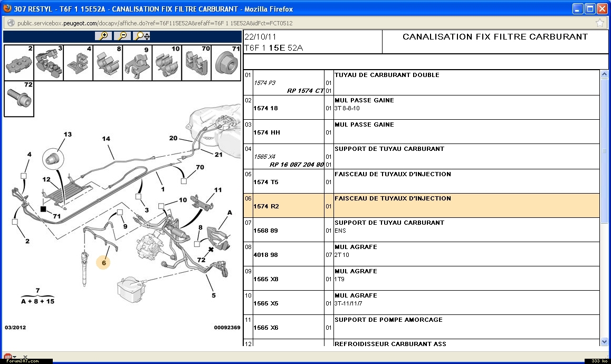
Task: Toggle the square marker under callout 4
Action: coord(24,176)
